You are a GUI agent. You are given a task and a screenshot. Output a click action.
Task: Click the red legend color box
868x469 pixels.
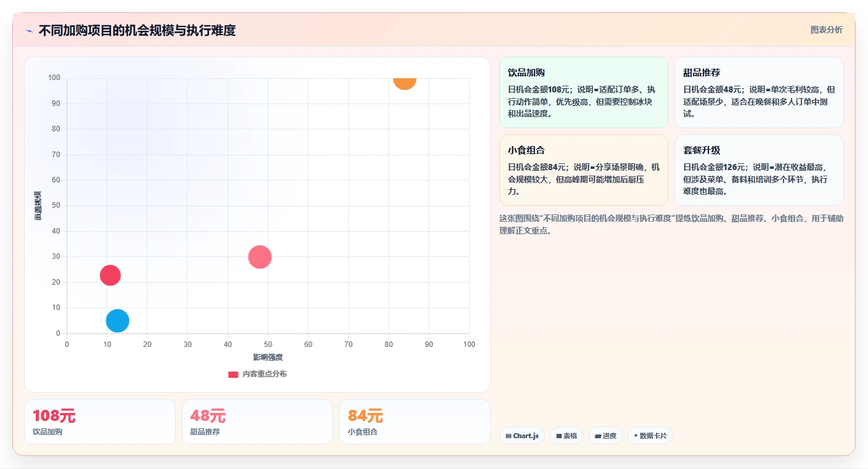coord(233,374)
